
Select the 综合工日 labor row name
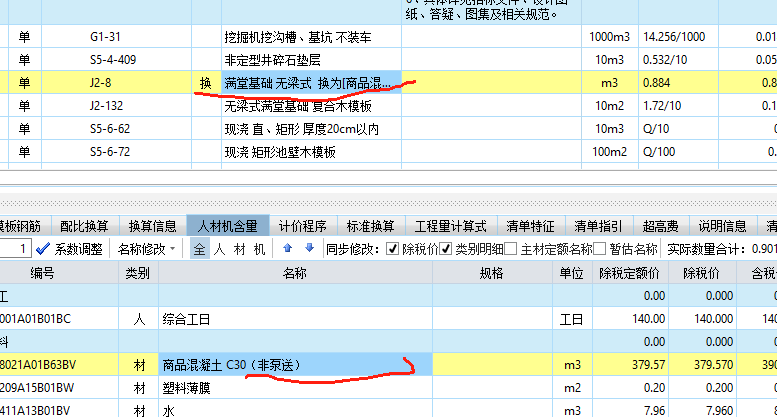pyautogui.click(x=295, y=319)
